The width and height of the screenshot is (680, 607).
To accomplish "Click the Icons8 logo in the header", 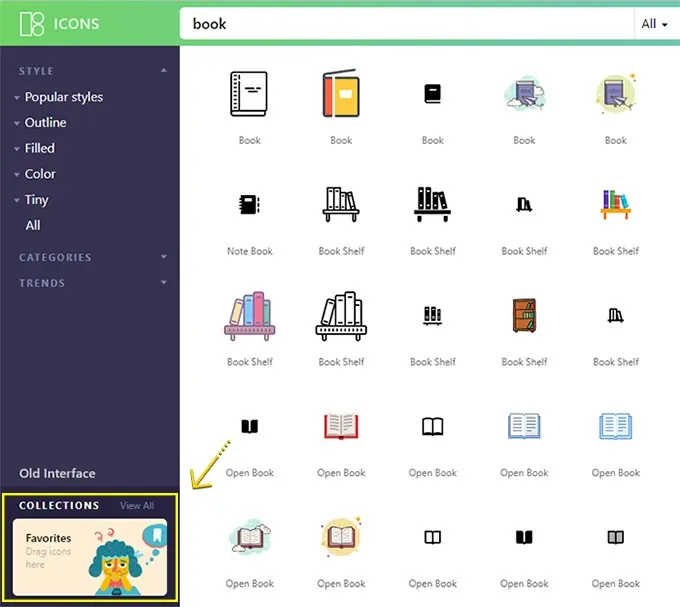I will coord(32,24).
